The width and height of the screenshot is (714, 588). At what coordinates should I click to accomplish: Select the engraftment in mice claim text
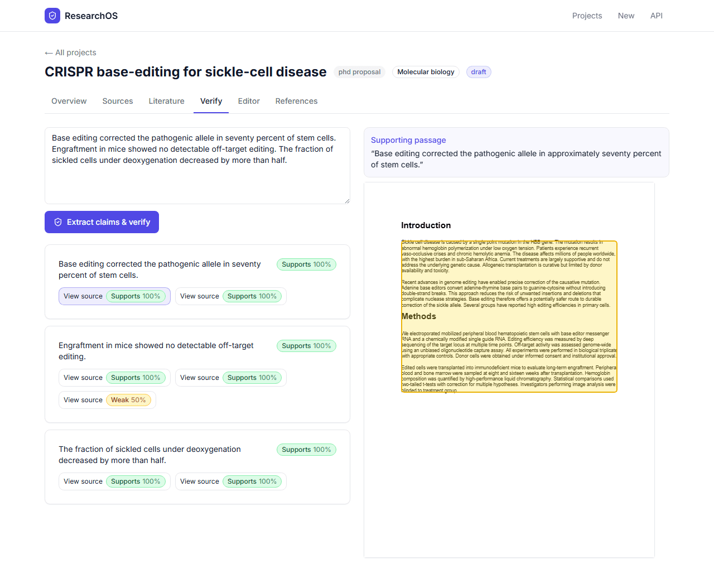click(156, 351)
